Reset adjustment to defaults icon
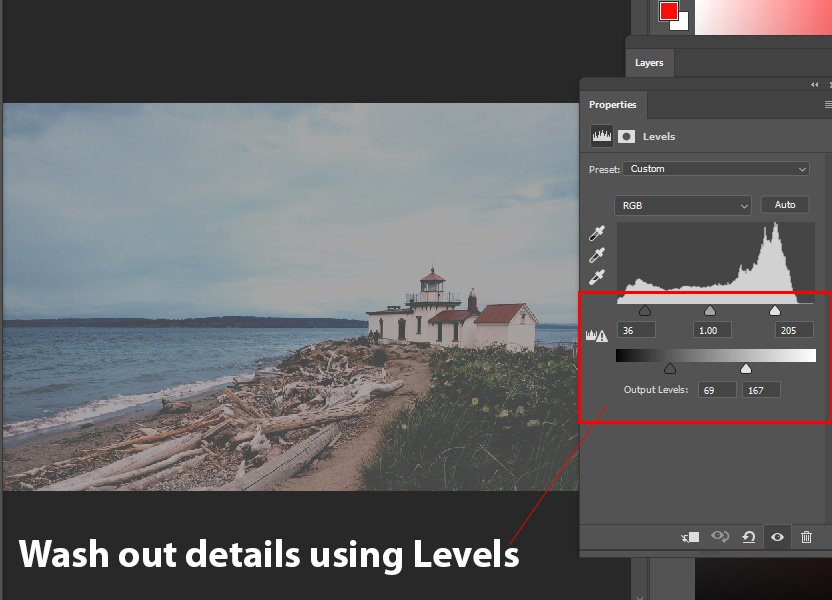Image resolution: width=832 pixels, height=600 pixels. [x=749, y=537]
